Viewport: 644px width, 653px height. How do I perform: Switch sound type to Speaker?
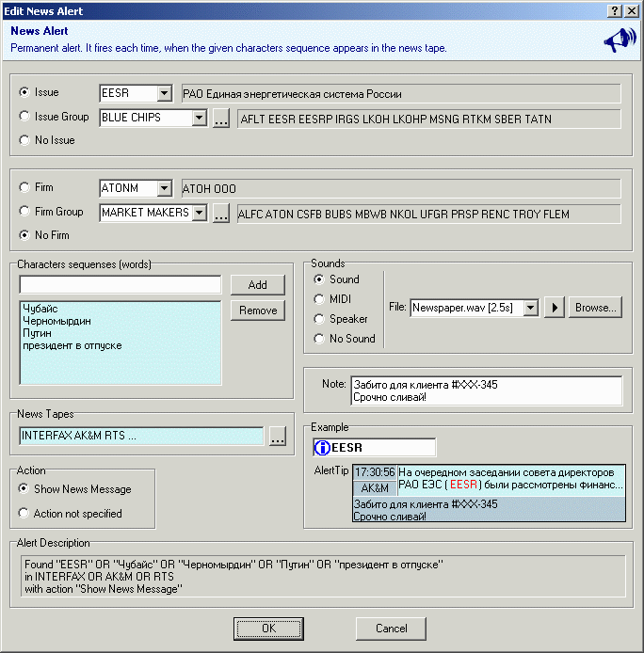[319, 319]
